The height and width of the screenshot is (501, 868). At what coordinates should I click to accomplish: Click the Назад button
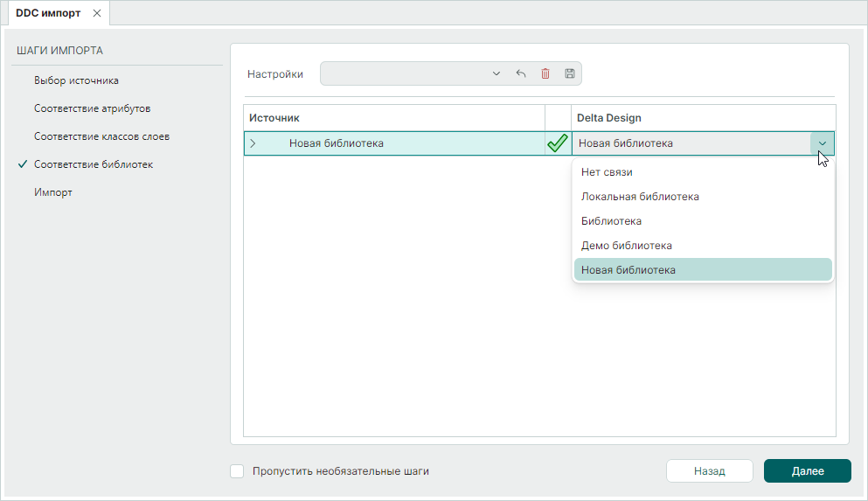tap(709, 470)
